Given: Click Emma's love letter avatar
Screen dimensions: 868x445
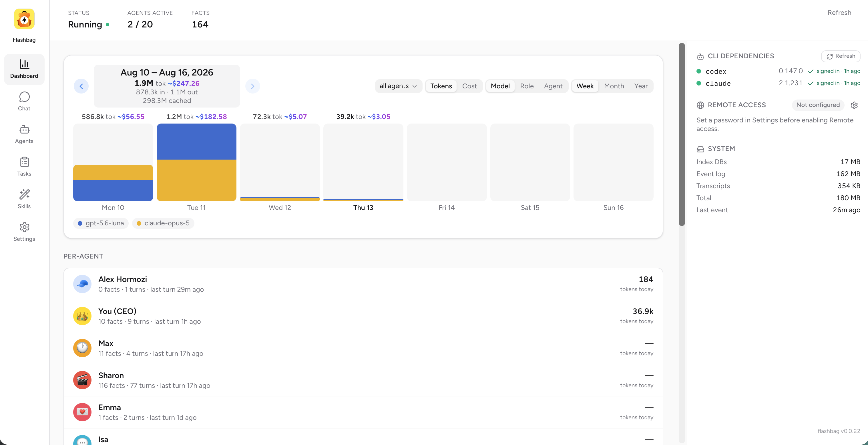Looking at the screenshot, I should pos(82,412).
